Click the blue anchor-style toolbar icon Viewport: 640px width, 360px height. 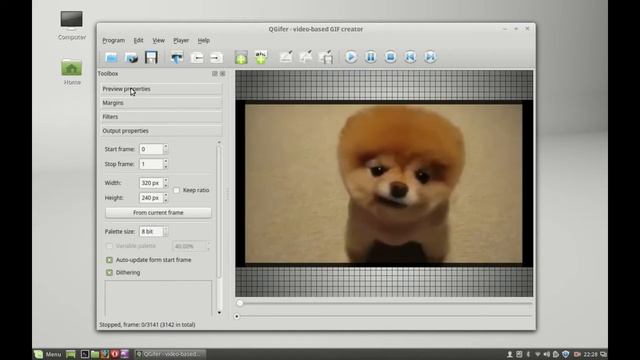pos(177,57)
